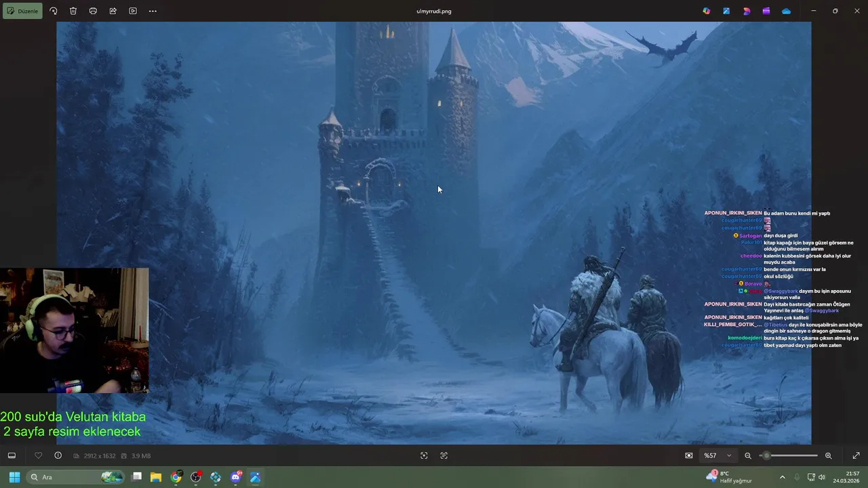This screenshot has height=488, width=868.
Task: Open the Photos app taskbar icon
Action: coord(256,477)
